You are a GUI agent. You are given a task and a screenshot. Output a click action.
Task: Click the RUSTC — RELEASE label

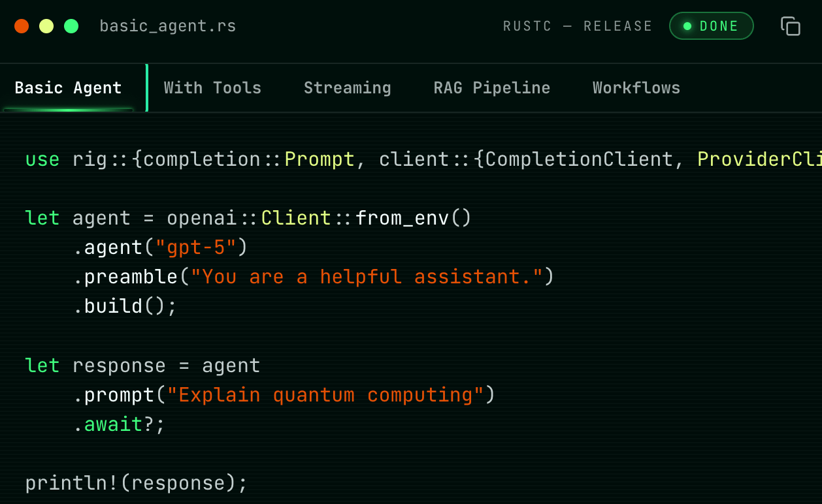click(x=578, y=26)
